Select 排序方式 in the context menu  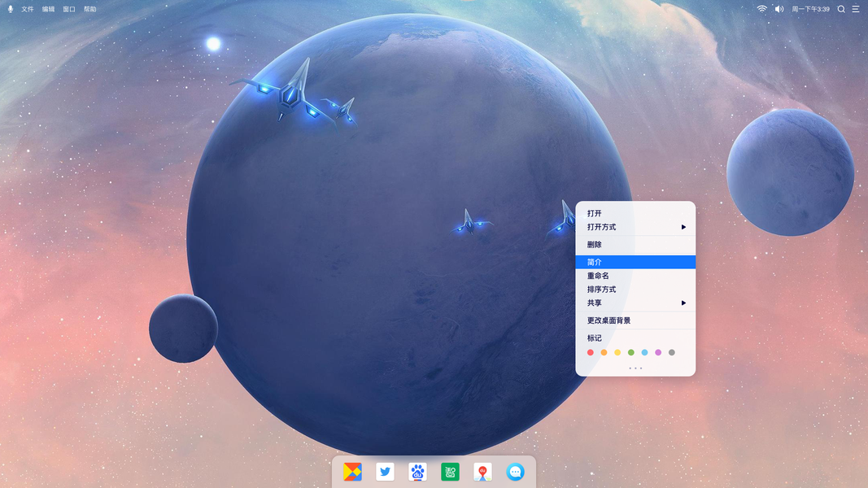[635, 290]
